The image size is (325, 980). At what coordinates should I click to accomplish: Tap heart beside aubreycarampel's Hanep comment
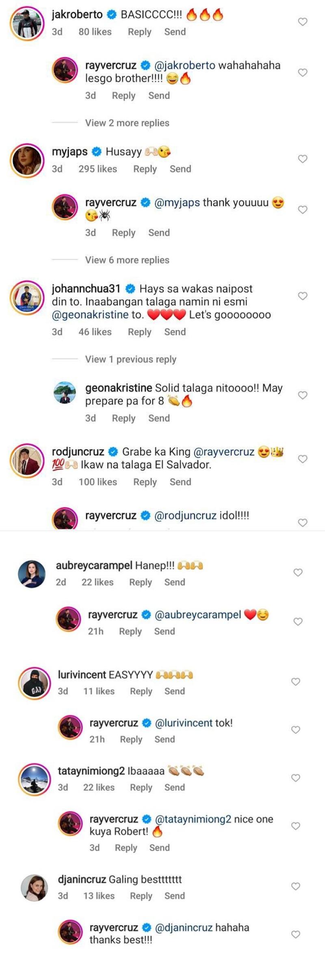(x=298, y=573)
